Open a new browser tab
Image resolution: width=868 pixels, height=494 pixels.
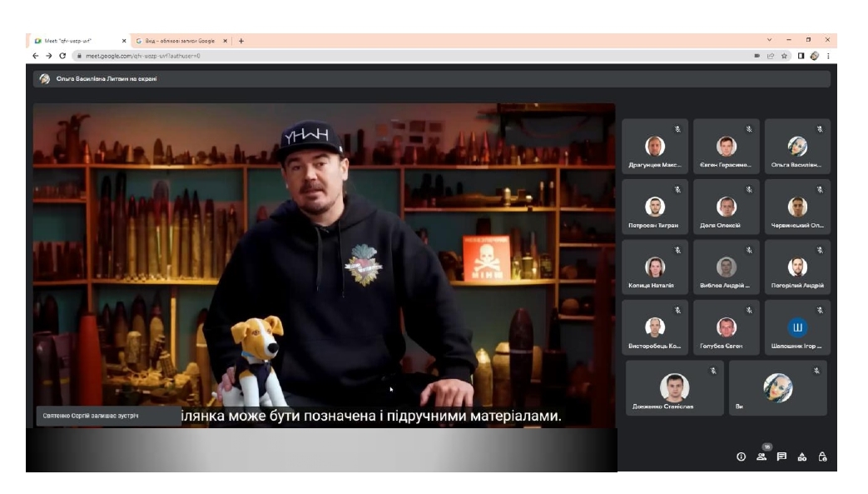click(241, 40)
